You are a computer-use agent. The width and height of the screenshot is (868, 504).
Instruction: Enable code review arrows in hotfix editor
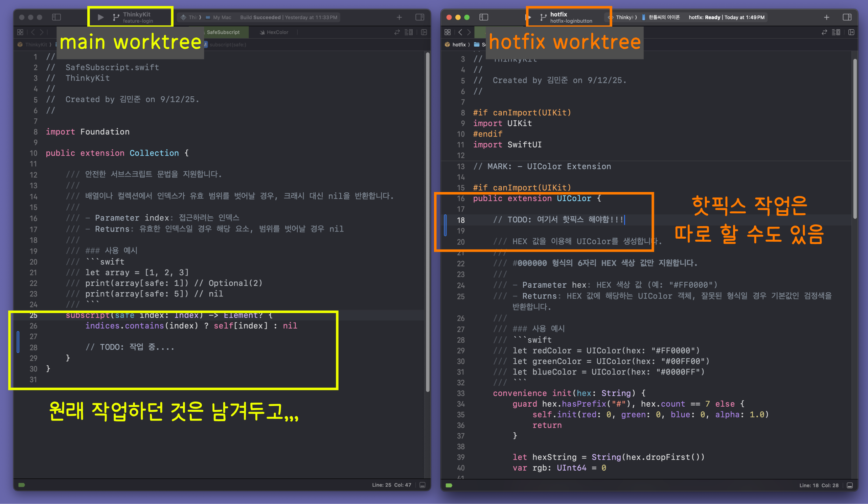(824, 32)
